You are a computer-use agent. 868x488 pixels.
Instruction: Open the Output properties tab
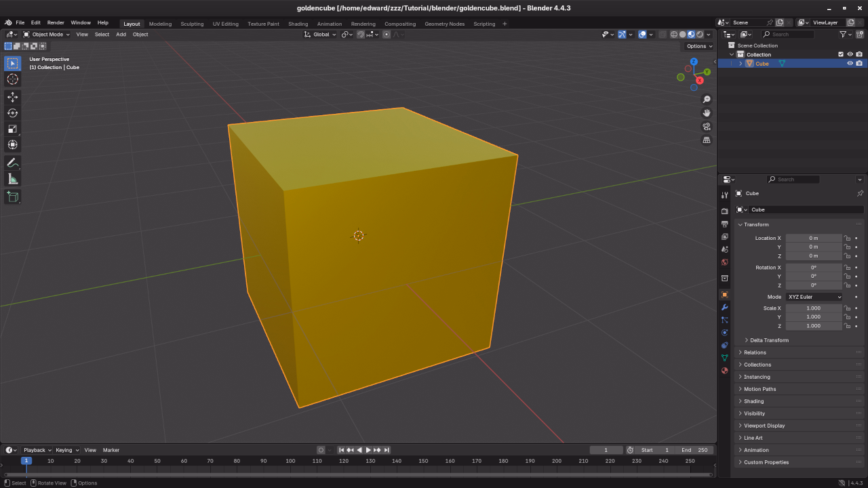(724, 224)
